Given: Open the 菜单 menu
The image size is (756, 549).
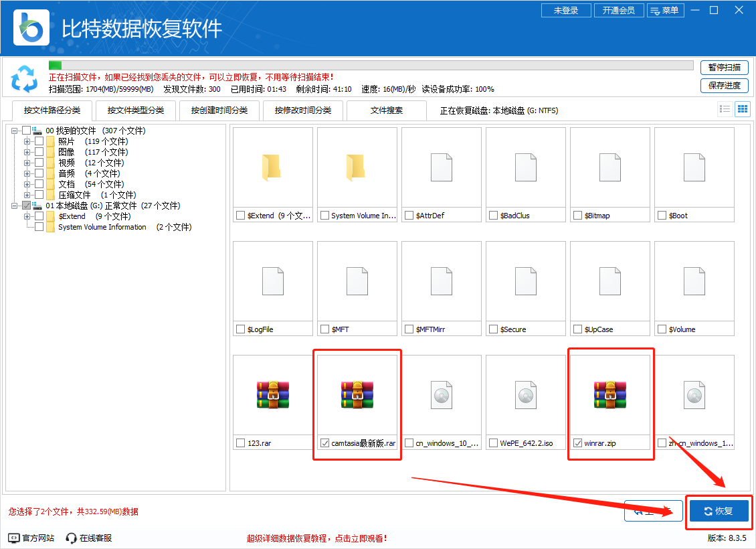Looking at the screenshot, I should click(666, 10).
